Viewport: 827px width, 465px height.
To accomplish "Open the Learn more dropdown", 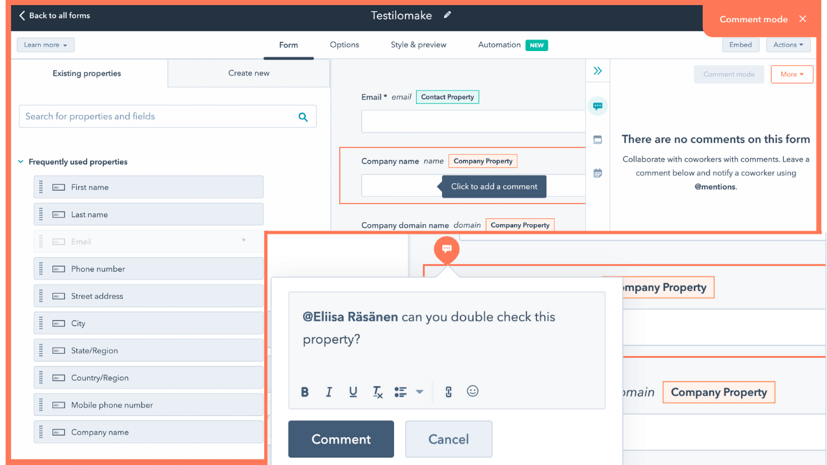I will point(45,45).
